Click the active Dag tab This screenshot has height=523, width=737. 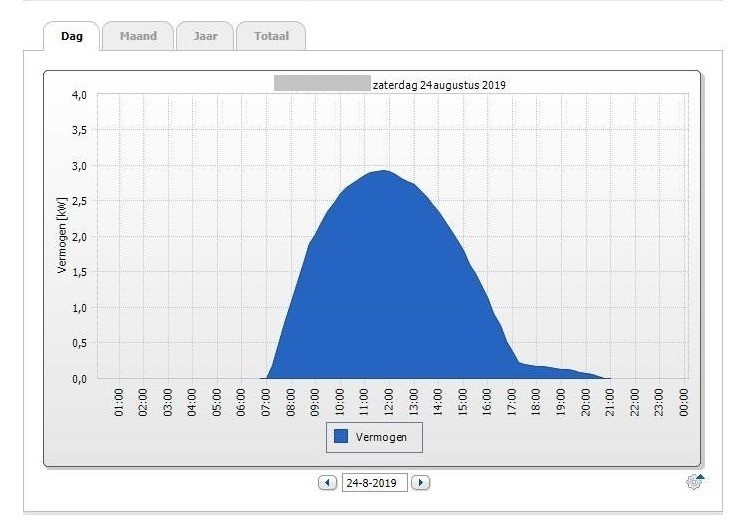click(x=72, y=36)
